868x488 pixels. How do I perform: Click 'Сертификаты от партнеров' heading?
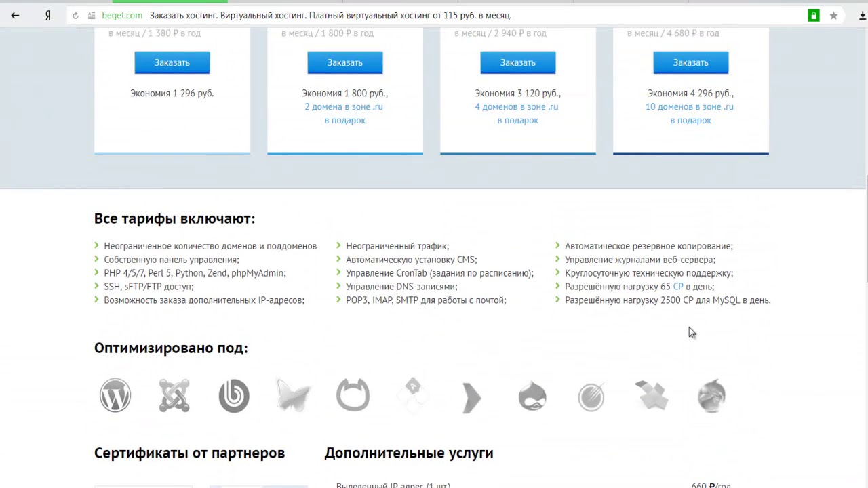point(189,453)
